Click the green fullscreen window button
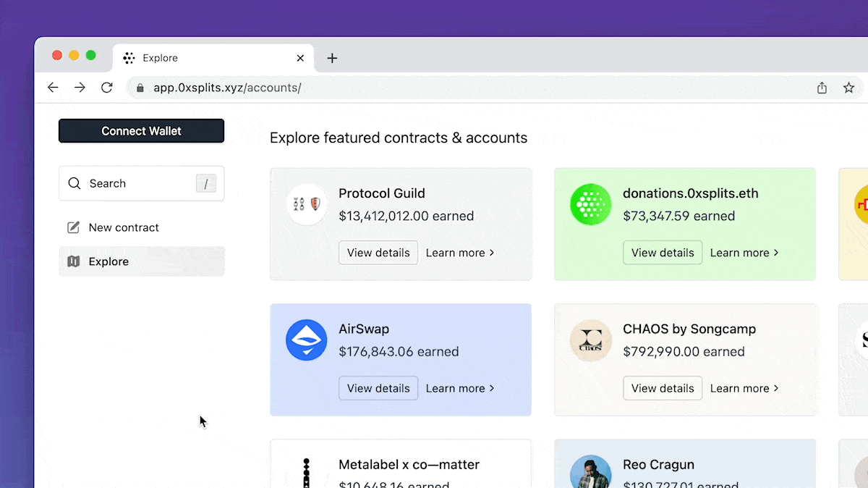This screenshot has height=488, width=868. click(x=90, y=56)
